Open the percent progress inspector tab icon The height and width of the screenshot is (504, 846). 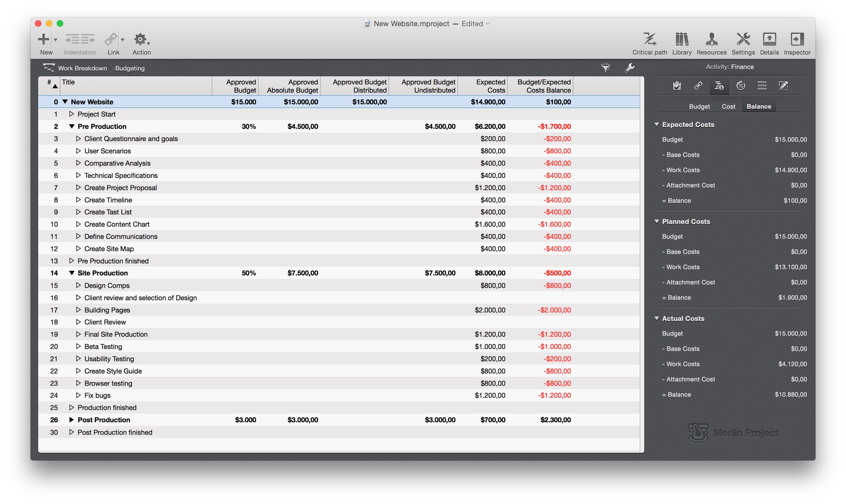pos(741,86)
